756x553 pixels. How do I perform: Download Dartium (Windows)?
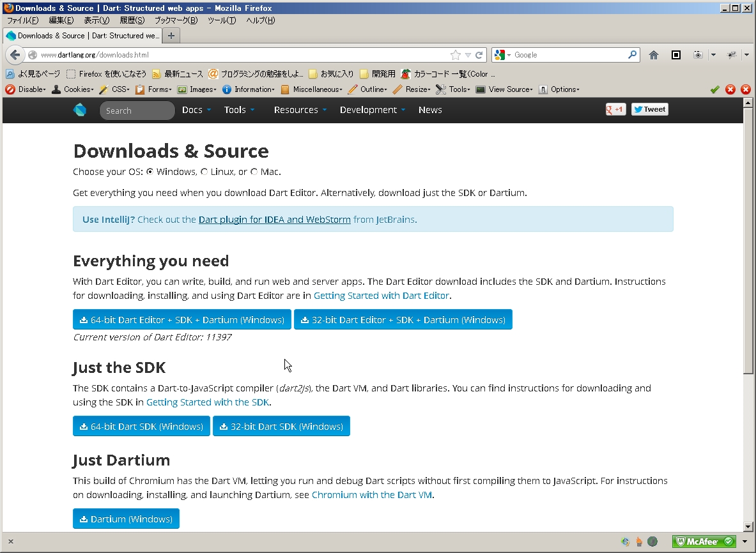[x=126, y=519]
